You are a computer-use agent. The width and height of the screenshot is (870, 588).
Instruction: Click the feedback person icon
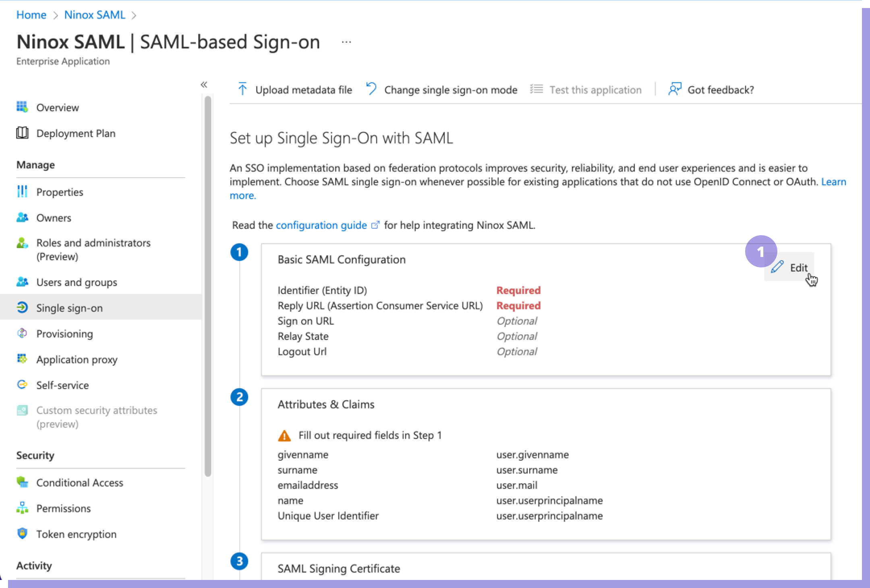coord(675,89)
